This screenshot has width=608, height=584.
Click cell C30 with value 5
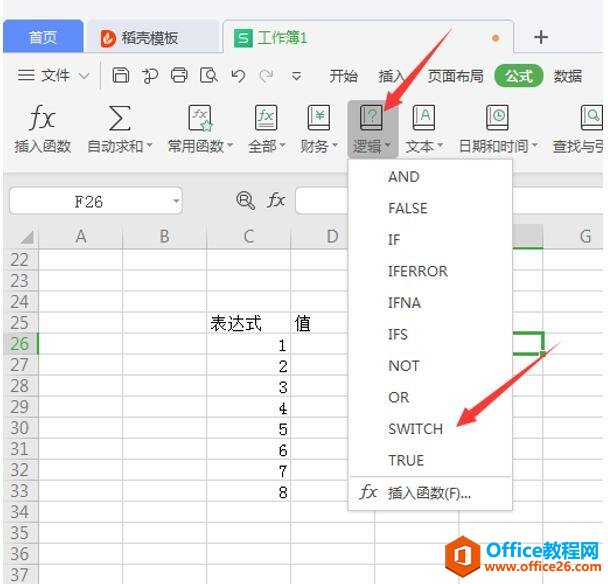point(249,428)
